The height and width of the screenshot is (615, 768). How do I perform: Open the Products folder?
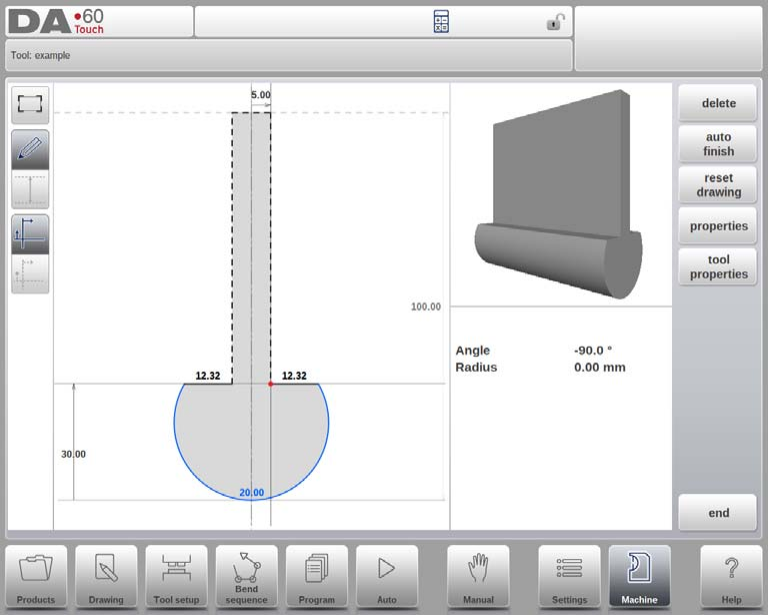click(36, 577)
